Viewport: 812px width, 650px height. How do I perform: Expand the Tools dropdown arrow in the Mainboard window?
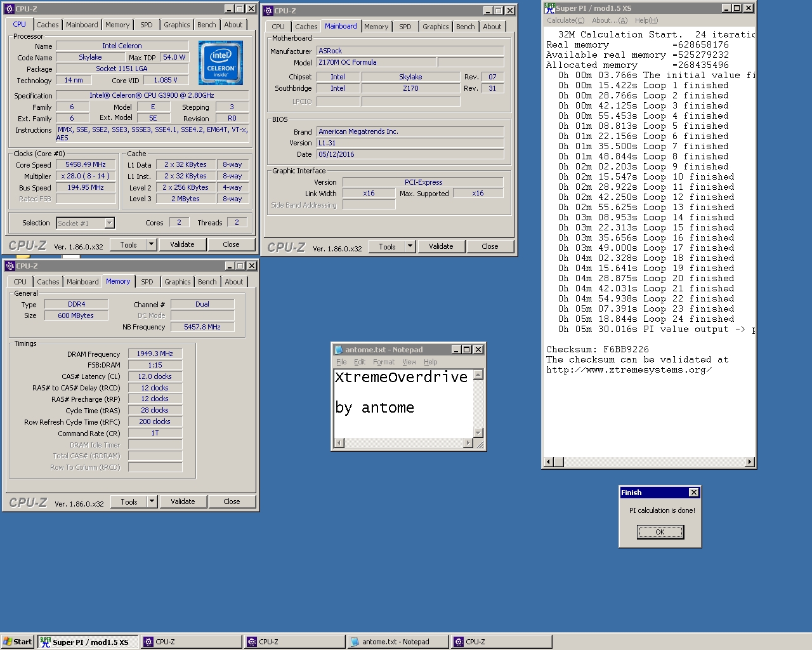tap(410, 246)
